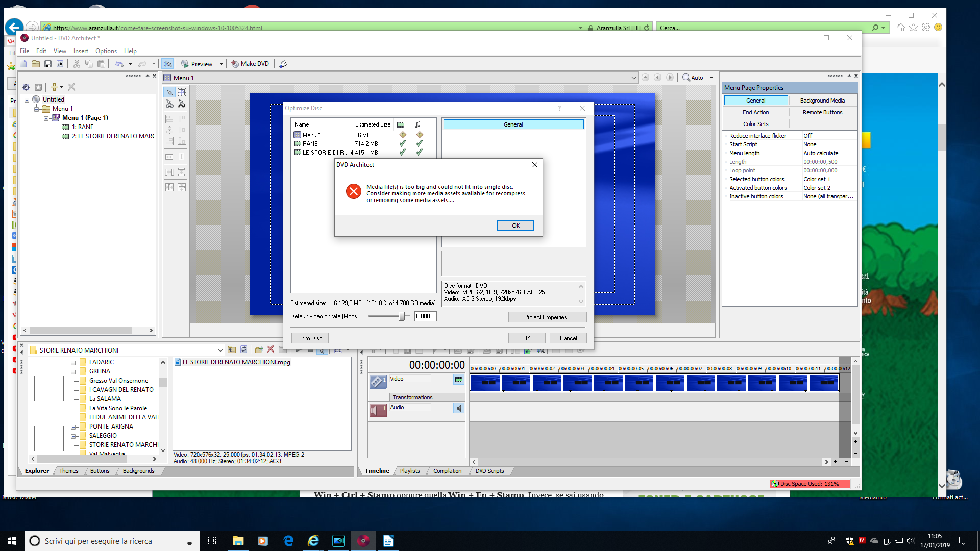
Task: Copy selection using the Copy icon
Action: click(89, 64)
